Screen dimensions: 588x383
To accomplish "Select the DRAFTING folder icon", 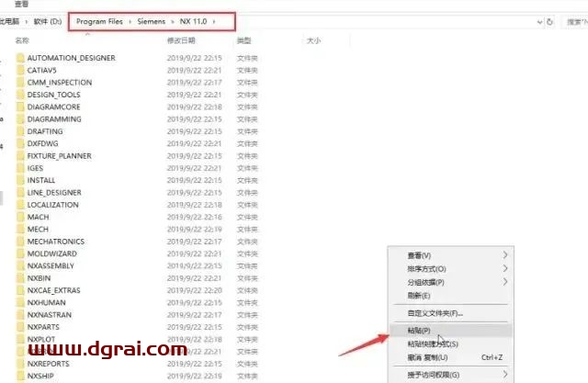I will [20, 131].
